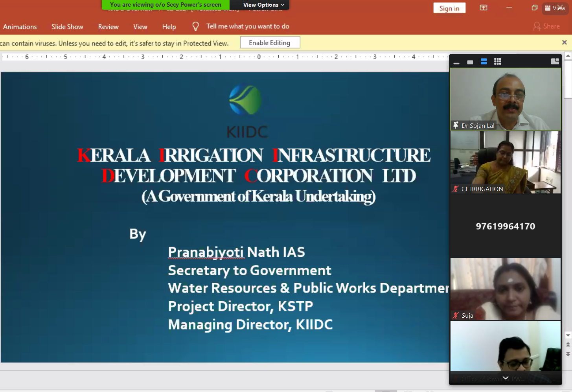Click the Protected View warning message text
Screen dimensions: 572x392
click(114, 43)
